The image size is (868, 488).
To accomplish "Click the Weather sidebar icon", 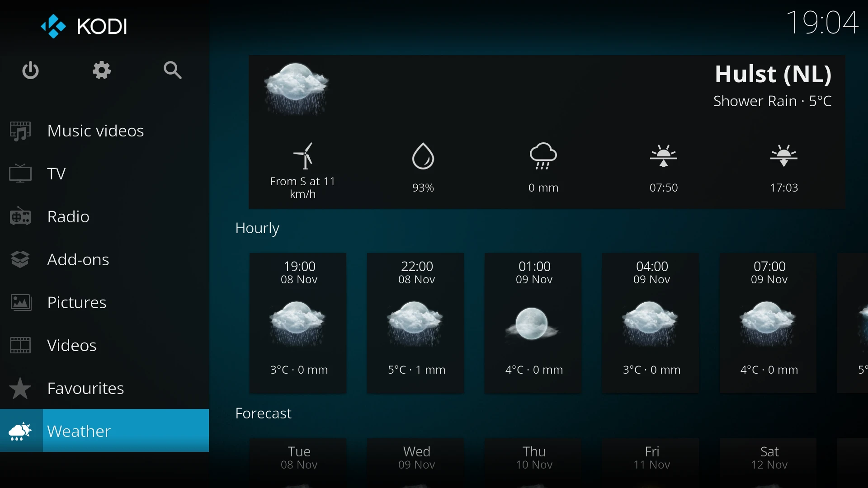I will click(21, 430).
